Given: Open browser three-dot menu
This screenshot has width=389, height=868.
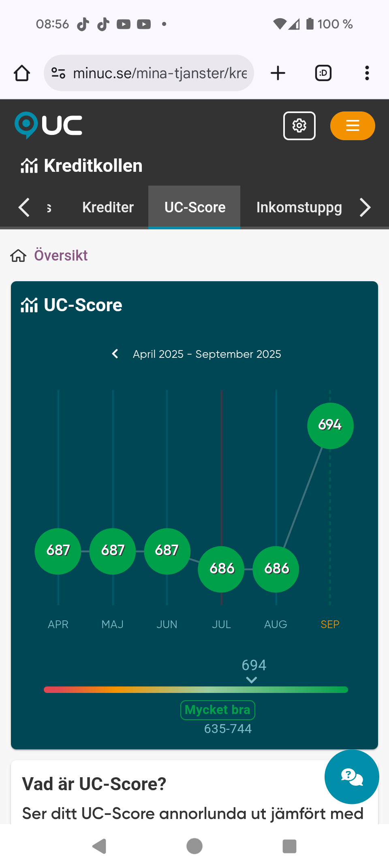Looking at the screenshot, I should [367, 73].
